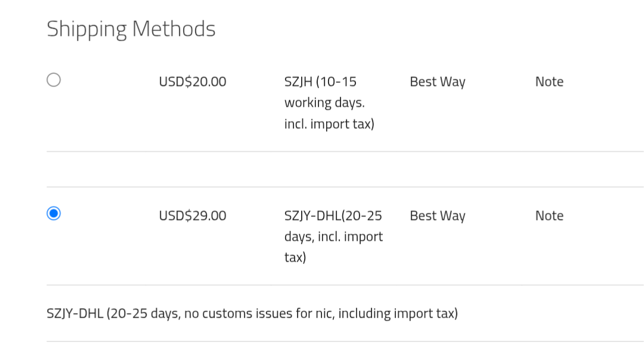Screen dimensions: 644x347
Task: Open Note for the USD$29.00 option
Action: tap(549, 216)
